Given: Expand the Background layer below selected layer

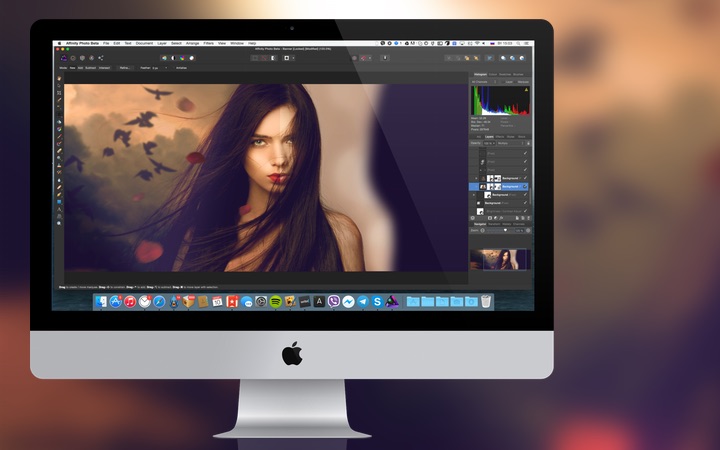Looking at the screenshot, I should 474,195.
